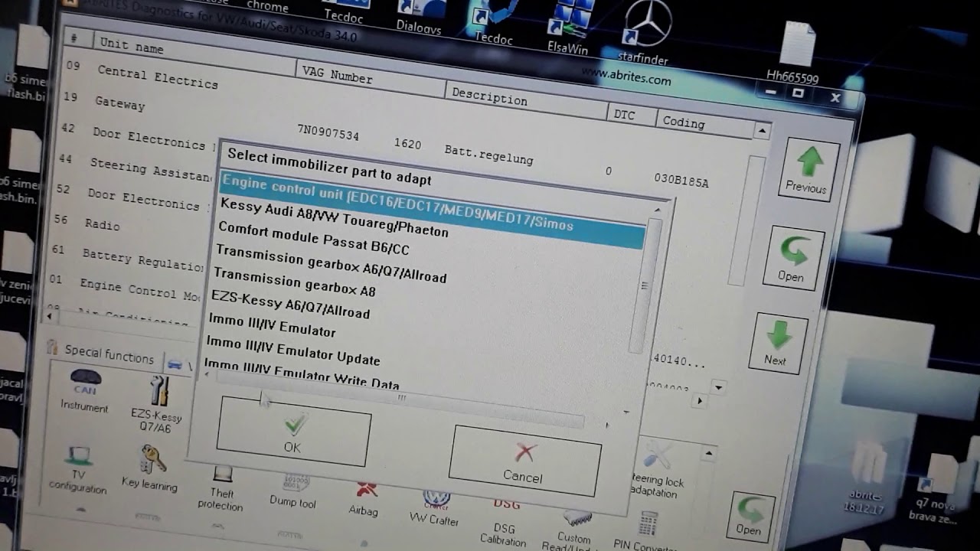The image size is (980, 551).
Task: Pick Transmission gearbox A6/Q7/Allroad
Action: tap(330, 263)
